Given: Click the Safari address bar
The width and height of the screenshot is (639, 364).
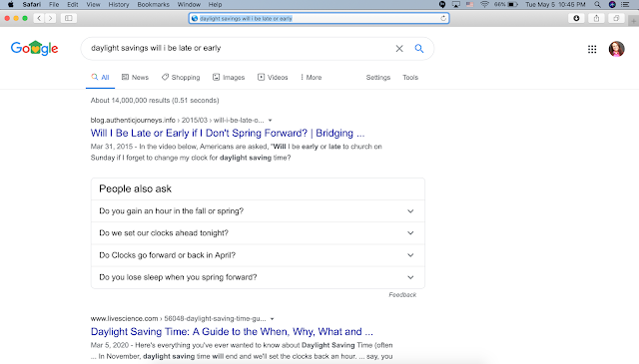Looking at the screenshot, I should (319, 18).
